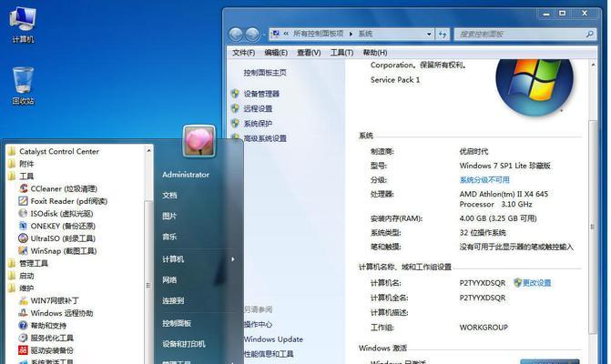Click the system window vertical scrollbar thumb
This screenshot has width=611, height=364.
[x=592, y=227]
